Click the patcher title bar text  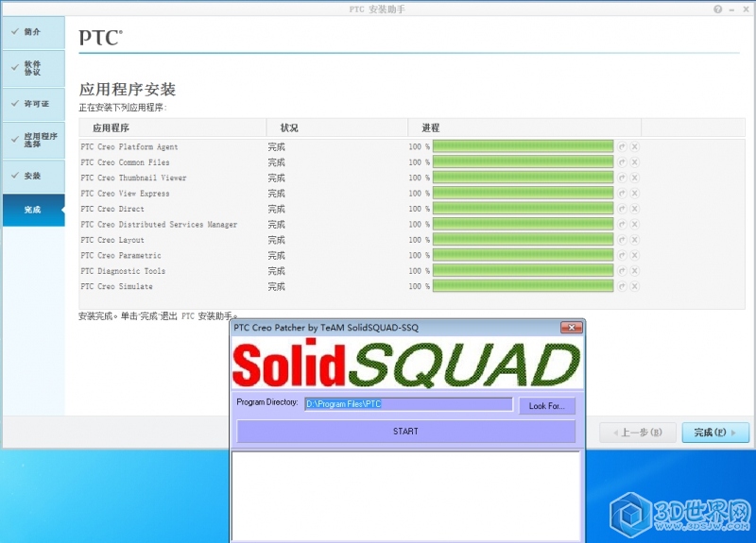pyautogui.click(x=326, y=328)
